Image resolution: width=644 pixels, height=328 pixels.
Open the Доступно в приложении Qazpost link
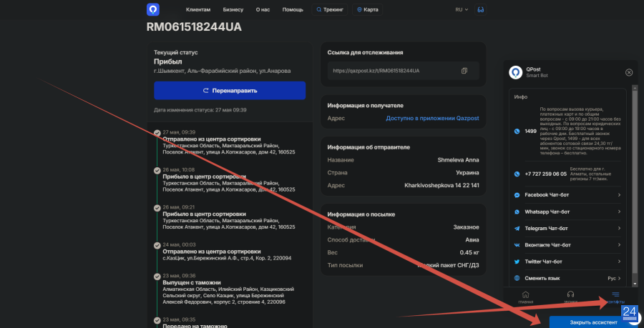pyautogui.click(x=432, y=118)
